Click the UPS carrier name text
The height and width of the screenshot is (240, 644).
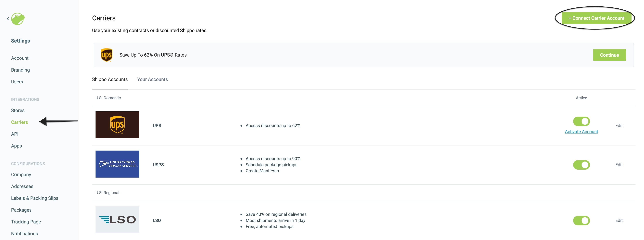(x=157, y=126)
